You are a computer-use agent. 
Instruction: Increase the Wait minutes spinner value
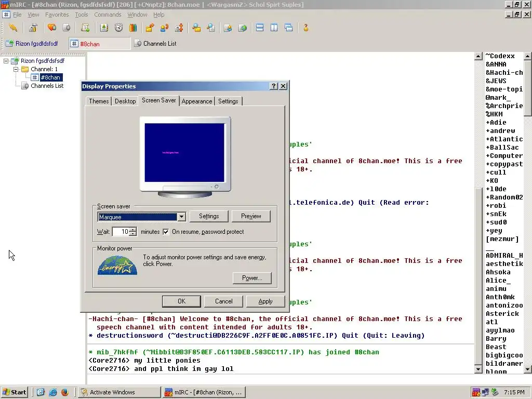coord(133,229)
